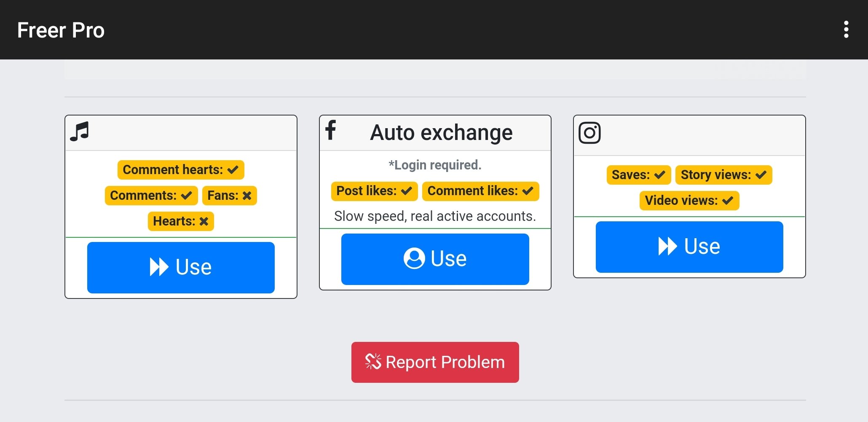Select the Saves badge
Viewport: 868px width, 422px height.
(639, 175)
